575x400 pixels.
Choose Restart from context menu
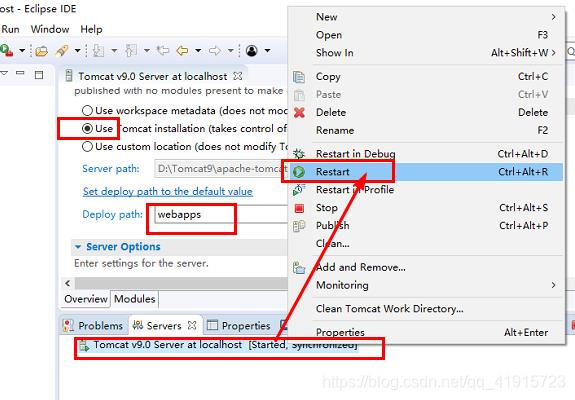[427, 172]
